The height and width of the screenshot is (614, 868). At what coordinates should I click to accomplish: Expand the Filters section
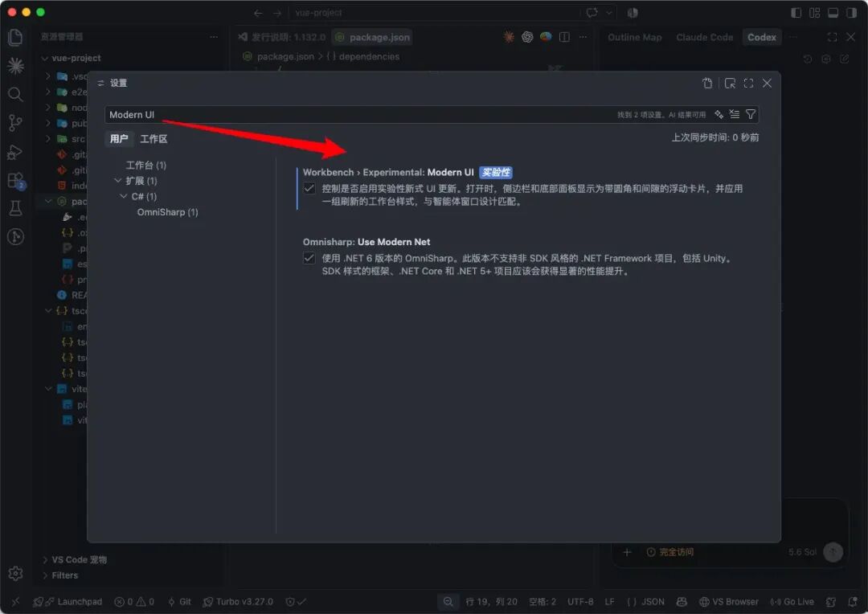click(x=45, y=575)
